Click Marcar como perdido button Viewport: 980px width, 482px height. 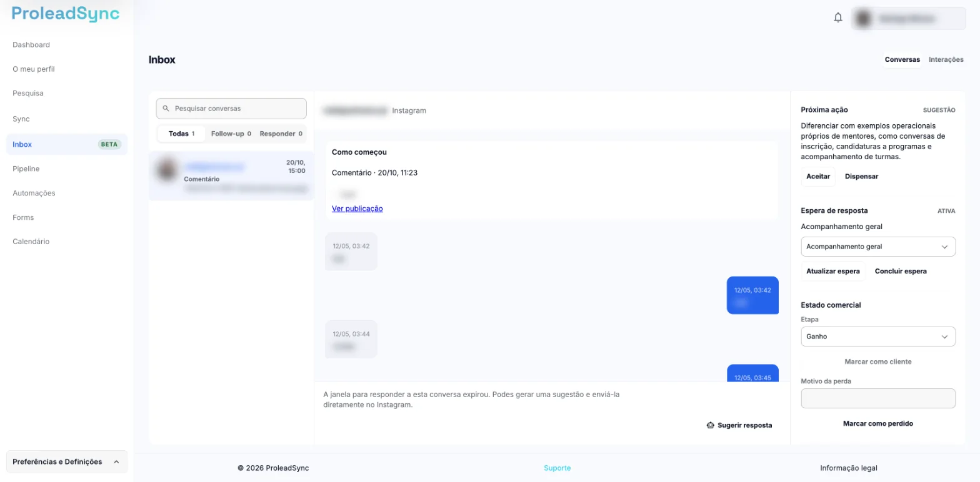click(x=878, y=424)
